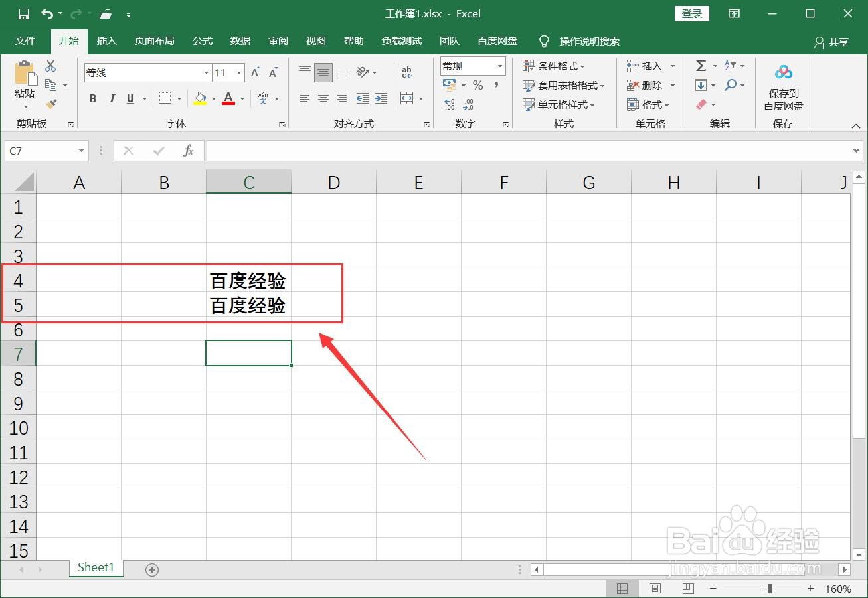Select Normal view button in status bar
The width and height of the screenshot is (868, 598).
[622, 589]
